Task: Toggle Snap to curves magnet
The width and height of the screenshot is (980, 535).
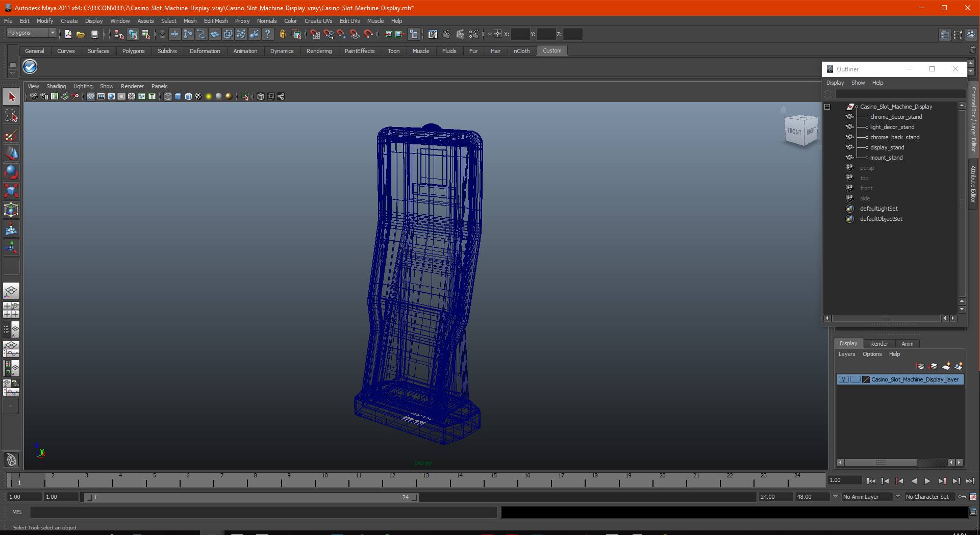Action: (329, 34)
